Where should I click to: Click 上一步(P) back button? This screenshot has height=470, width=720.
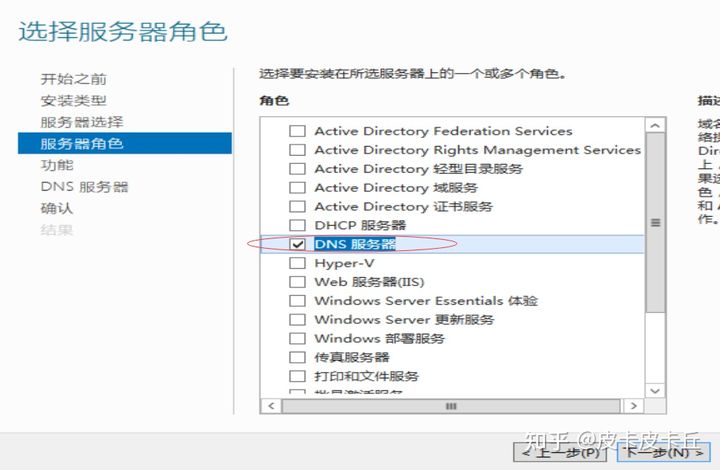point(560,452)
